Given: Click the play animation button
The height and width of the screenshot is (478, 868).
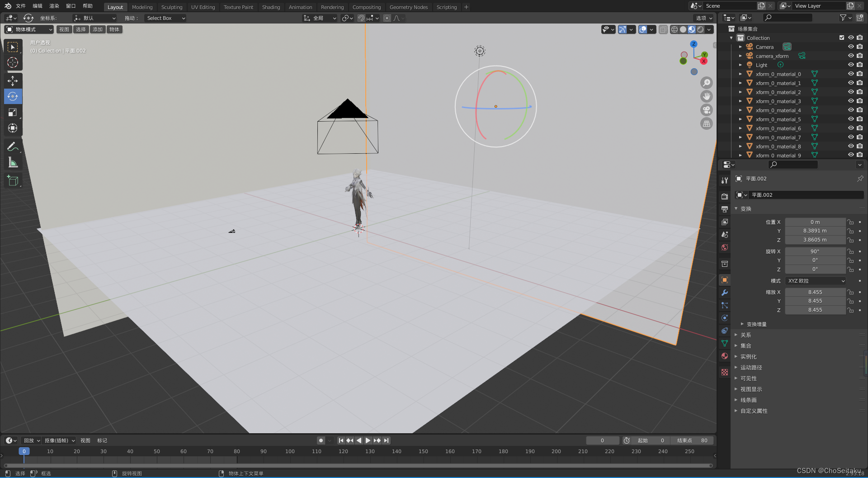Looking at the screenshot, I should (x=368, y=440).
